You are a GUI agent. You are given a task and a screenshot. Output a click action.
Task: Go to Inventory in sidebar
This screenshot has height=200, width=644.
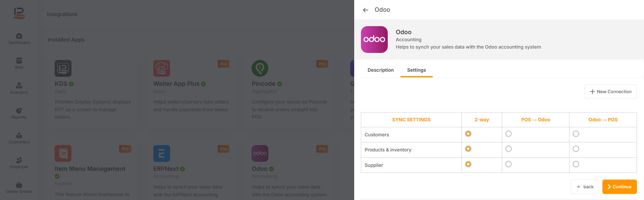[x=19, y=88]
